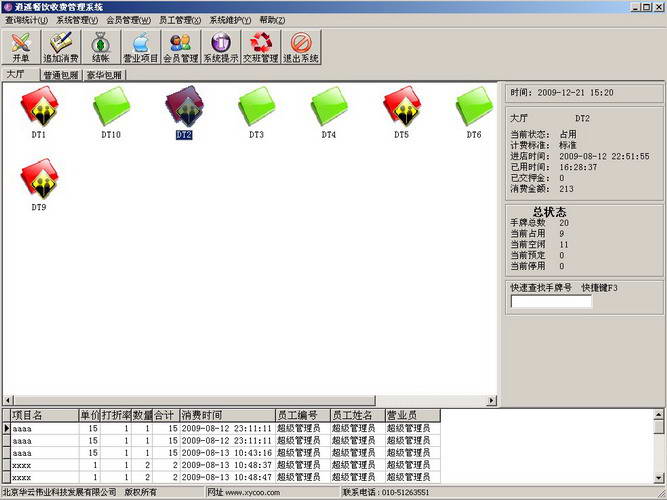Click the horizontal scrollbar right arrow
This screenshot has width=667, height=500.
pyautogui.click(x=491, y=400)
